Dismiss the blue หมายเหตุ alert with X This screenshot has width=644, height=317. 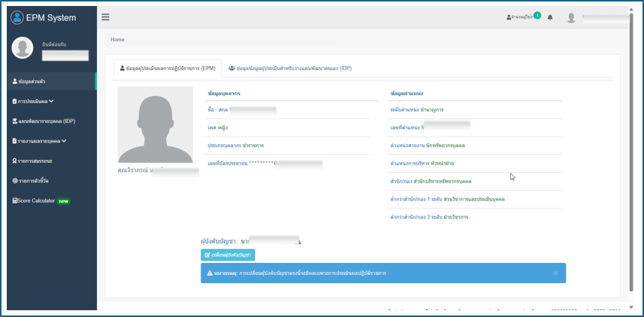click(x=555, y=273)
